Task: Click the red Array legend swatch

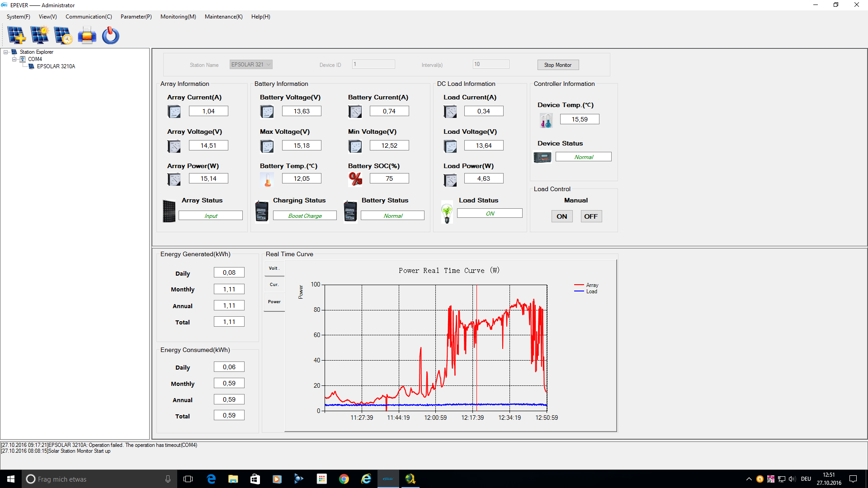Action: tap(579, 285)
